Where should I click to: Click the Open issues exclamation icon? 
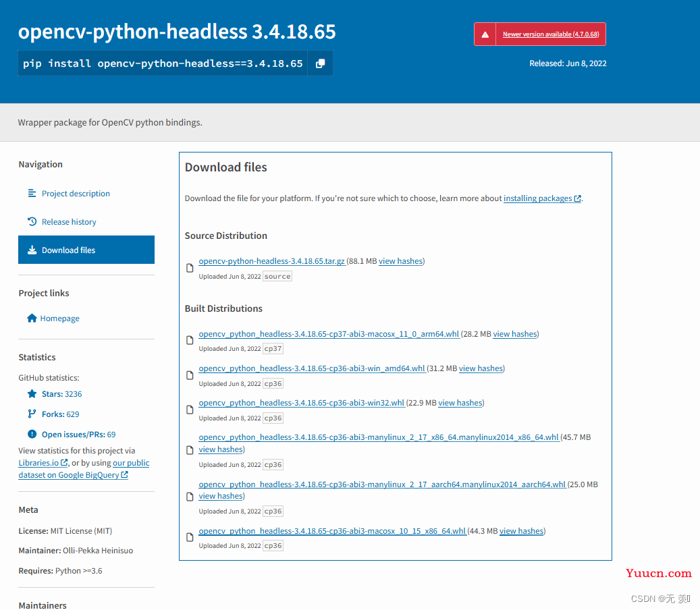point(32,434)
